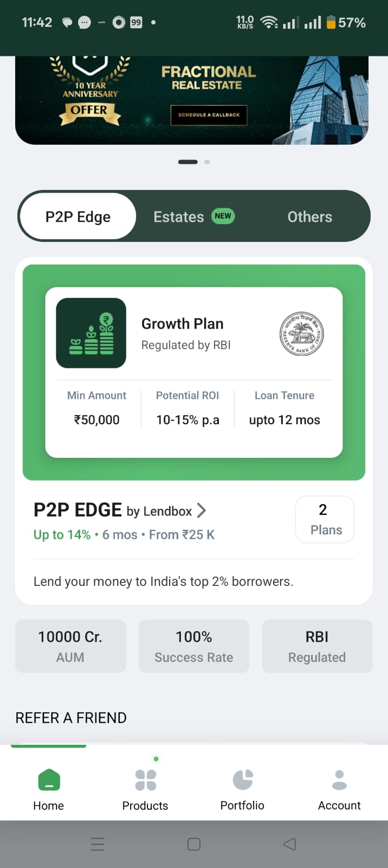
Task: Open the Portfolio pie chart icon
Action: tap(242, 780)
